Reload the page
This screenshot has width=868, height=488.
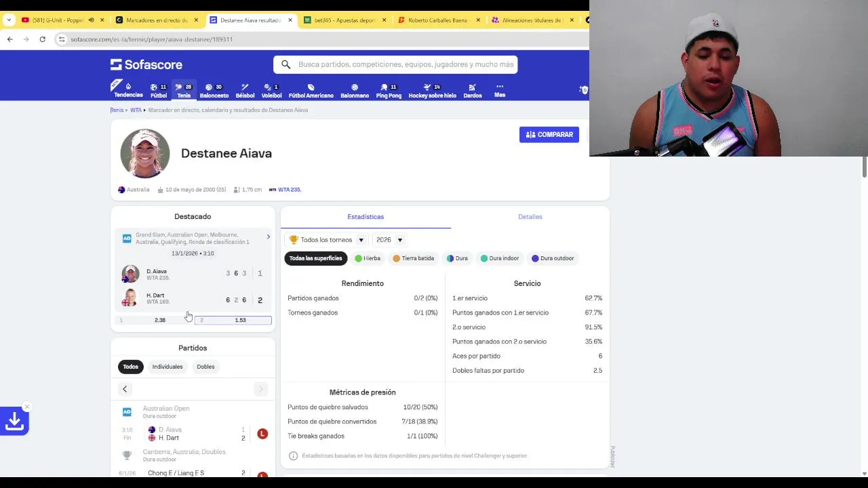click(x=42, y=39)
